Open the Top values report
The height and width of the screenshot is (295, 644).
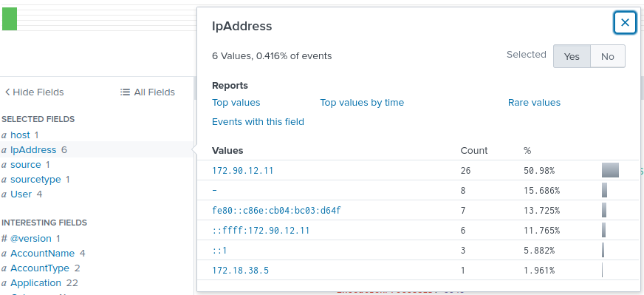236,103
